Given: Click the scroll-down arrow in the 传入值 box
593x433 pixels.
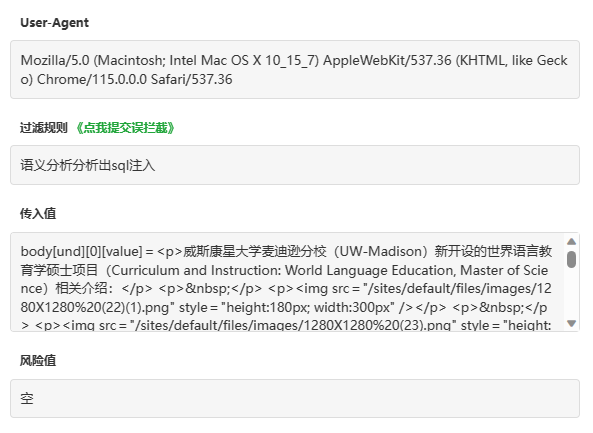Looking at the screenshot, I should (x=571, y=323).
